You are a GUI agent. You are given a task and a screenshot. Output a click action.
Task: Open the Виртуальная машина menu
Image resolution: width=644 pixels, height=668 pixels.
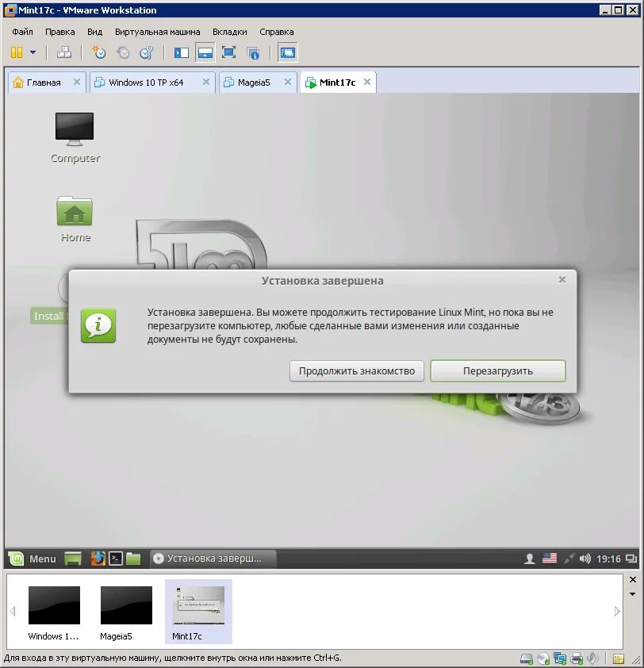157,32
